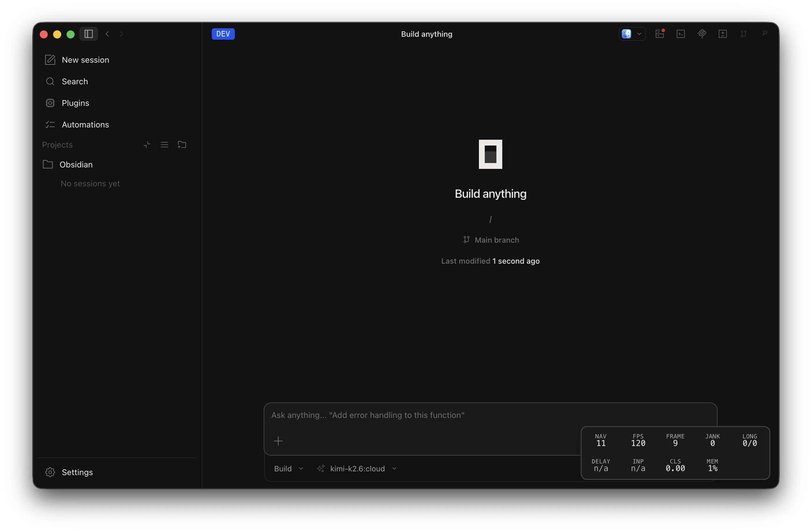
Task: Click the INP n/a stat
Action: click(638, 465)
